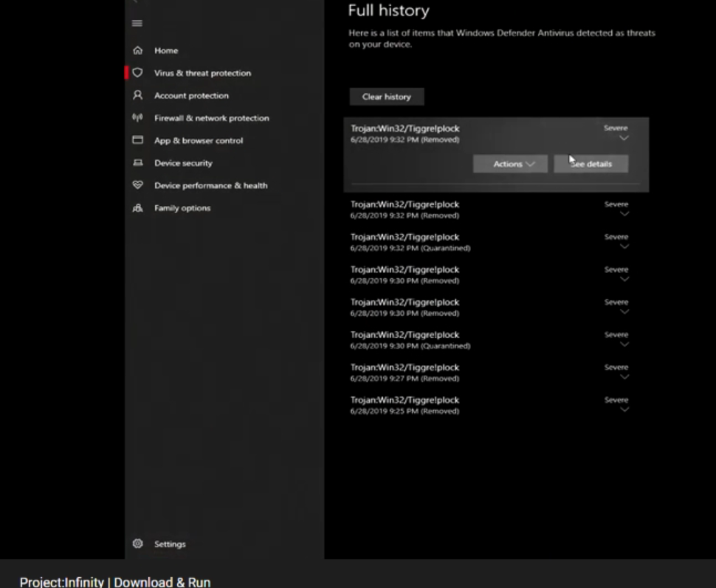Image resolution: width=716 pixels, height=588 pixels.
Task: Click the Full history heading
Action: [388, 10]
